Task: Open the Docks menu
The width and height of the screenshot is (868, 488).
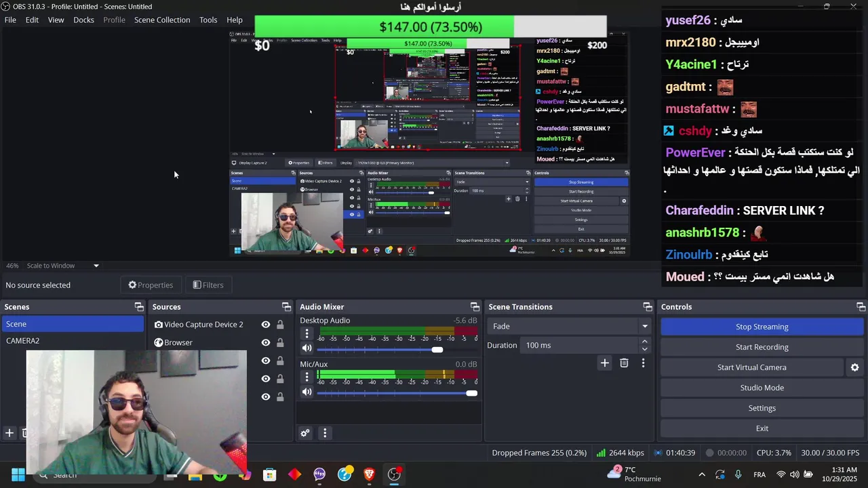Action: click(x=83, y=20)
